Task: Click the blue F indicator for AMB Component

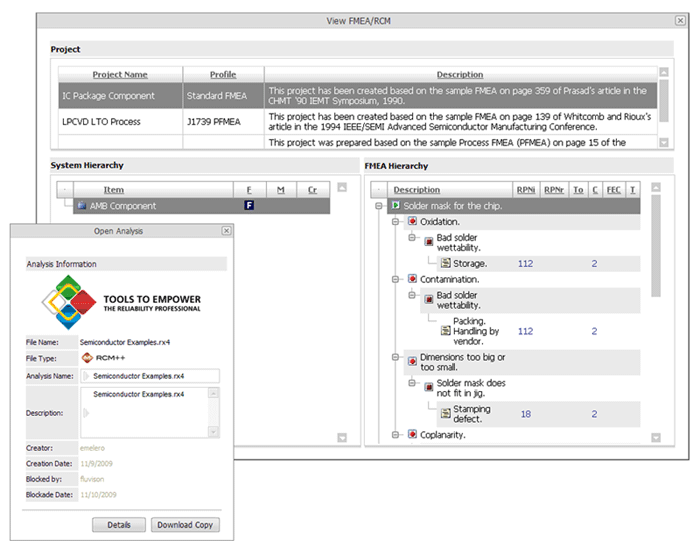Action: 249,206
